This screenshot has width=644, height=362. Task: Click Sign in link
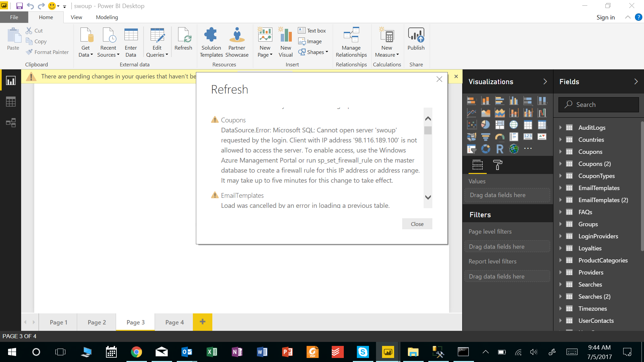pyautogui.click(x=605, y=17)
